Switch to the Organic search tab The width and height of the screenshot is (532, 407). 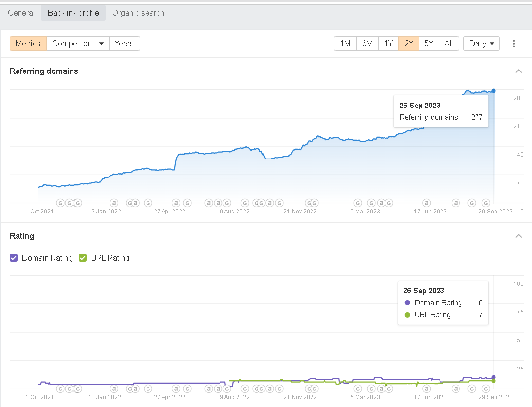tap(138, 13)
